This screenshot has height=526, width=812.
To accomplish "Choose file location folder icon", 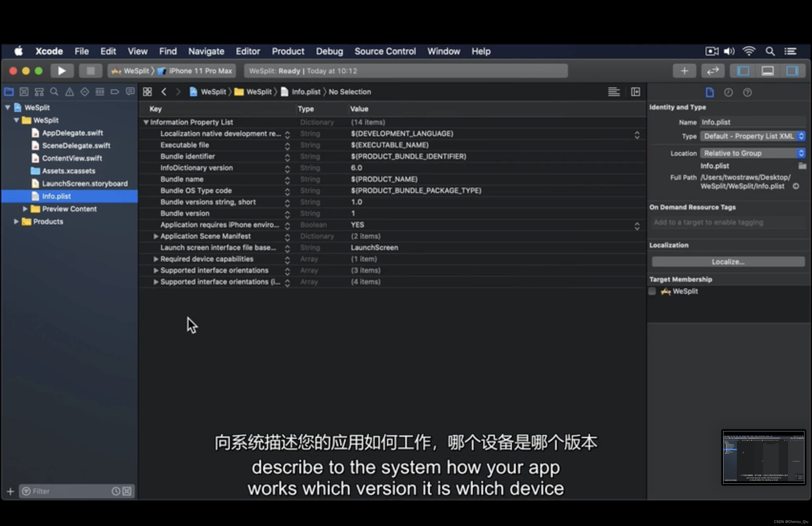I will 802,166.
